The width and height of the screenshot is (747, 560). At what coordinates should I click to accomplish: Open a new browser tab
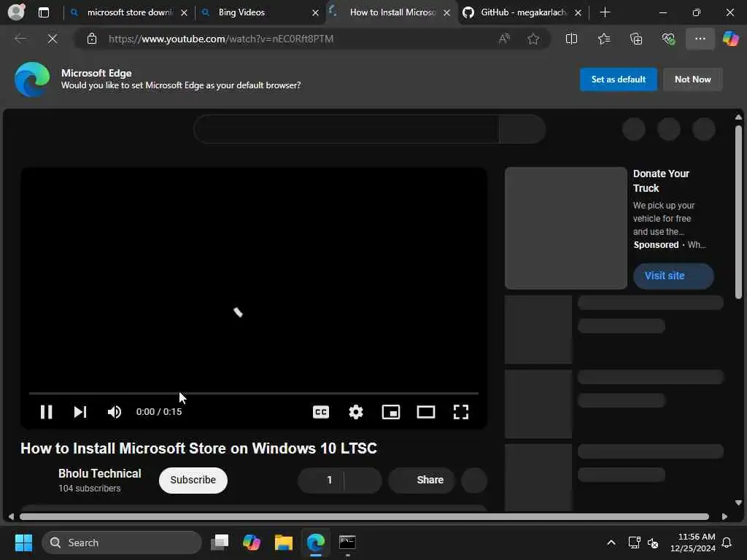point(605,12)
